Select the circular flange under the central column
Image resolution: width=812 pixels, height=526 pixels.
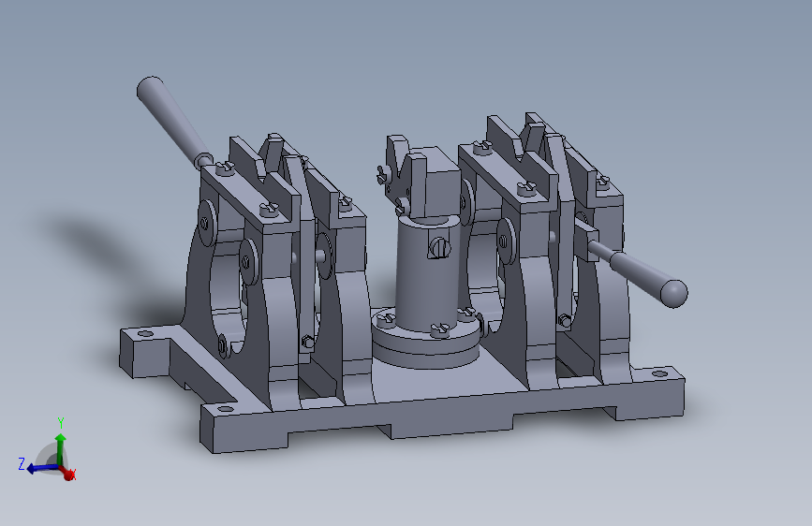426,339
